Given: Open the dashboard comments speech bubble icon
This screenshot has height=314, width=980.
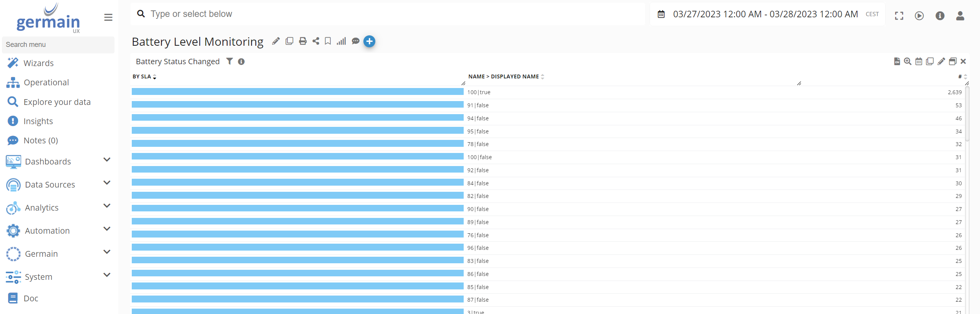Looking at the screenshot, I should [x=356, y=41].
